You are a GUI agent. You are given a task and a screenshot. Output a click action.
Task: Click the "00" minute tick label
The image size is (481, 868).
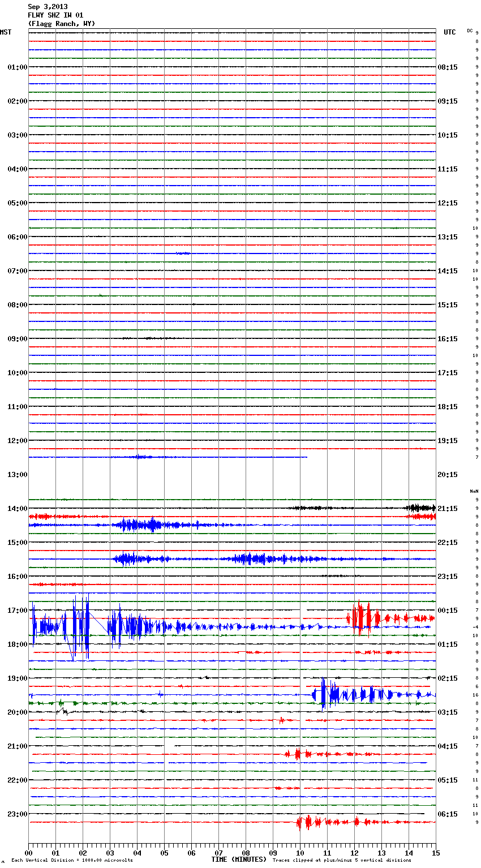(28, 853)
